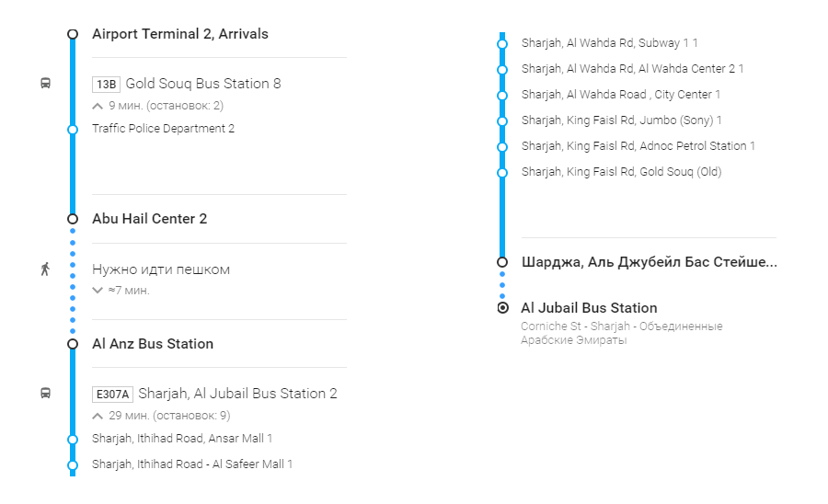Select the King Faisl Rd, Gold Souq (Old) stop
828x504 pixels.
pos(621,172)
